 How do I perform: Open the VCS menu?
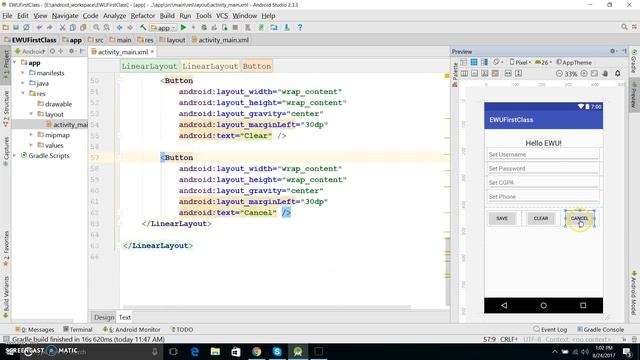point(222,16)
